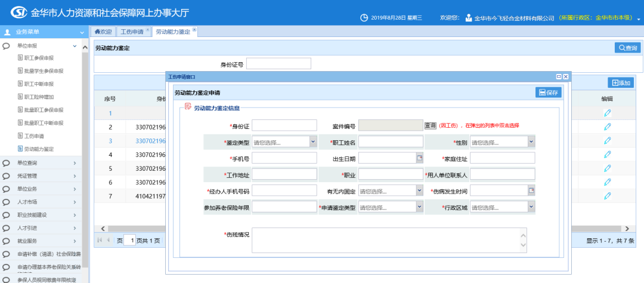Open the 鉴定类型 dropdown
This screenshot has width=644, height=283.
coord(313,142)
